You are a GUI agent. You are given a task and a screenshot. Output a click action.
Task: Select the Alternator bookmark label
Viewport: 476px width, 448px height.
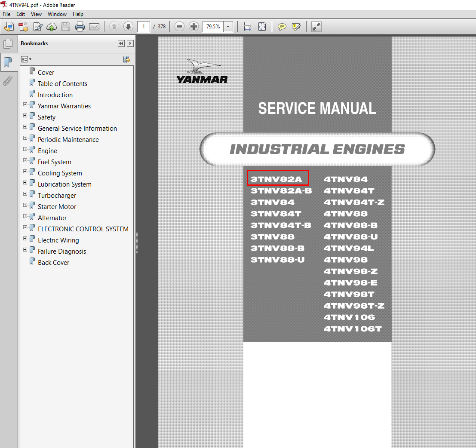[x=52, y=218]
